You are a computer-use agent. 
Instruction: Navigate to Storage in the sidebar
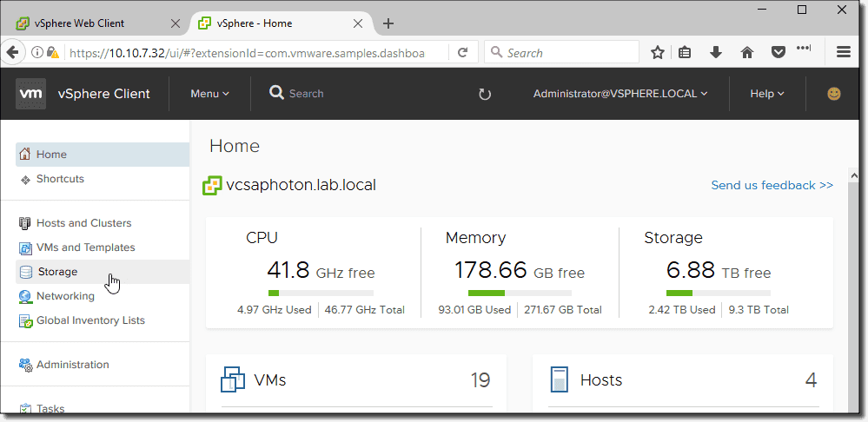click(103, 272)
